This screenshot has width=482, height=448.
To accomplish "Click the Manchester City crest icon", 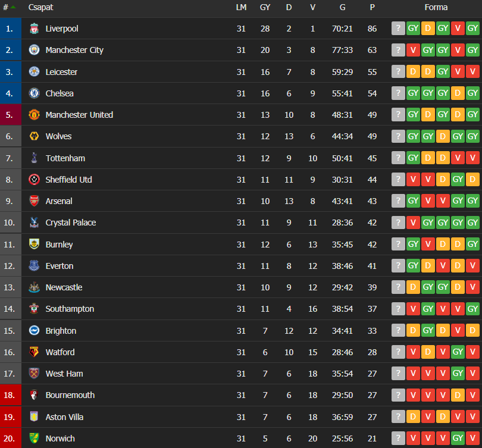I will coord(34,50).
